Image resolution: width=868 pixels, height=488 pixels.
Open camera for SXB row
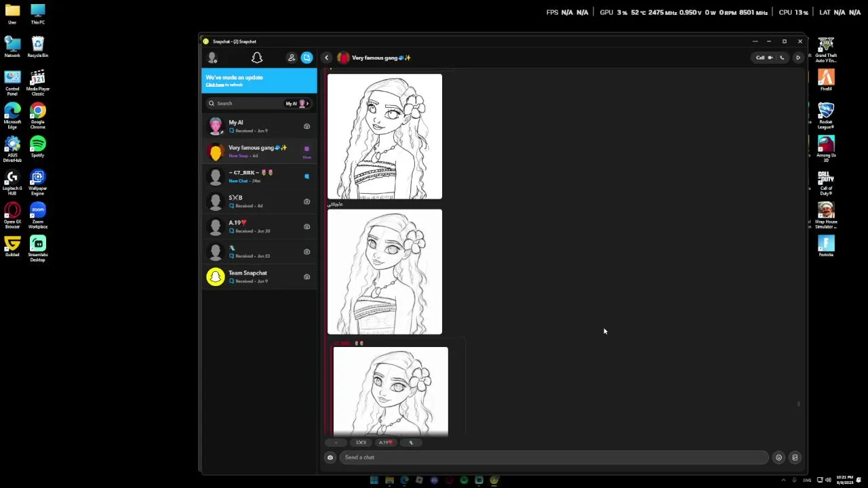pos(307,201)
